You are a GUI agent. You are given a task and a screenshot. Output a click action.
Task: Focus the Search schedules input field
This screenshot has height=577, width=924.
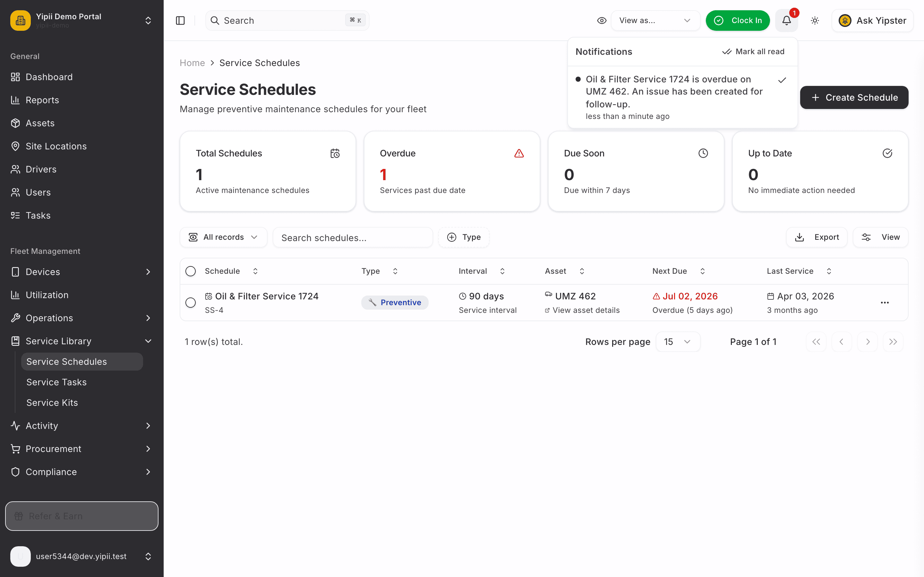coord(353,238)
